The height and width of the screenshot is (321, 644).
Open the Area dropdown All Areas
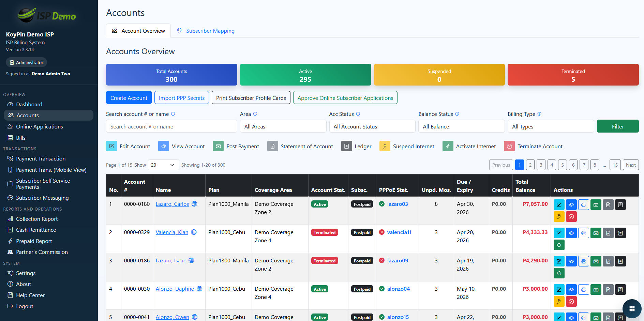pos(283,126)
